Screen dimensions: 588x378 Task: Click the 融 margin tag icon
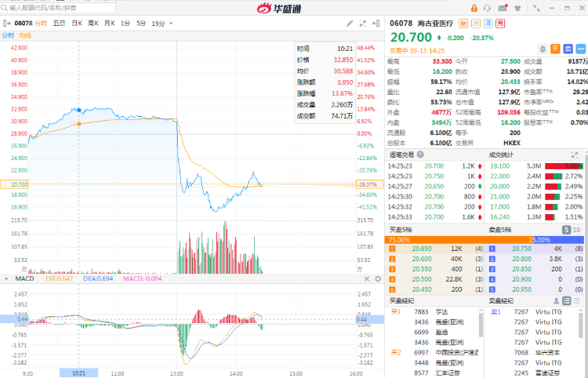tap(463, 24)
